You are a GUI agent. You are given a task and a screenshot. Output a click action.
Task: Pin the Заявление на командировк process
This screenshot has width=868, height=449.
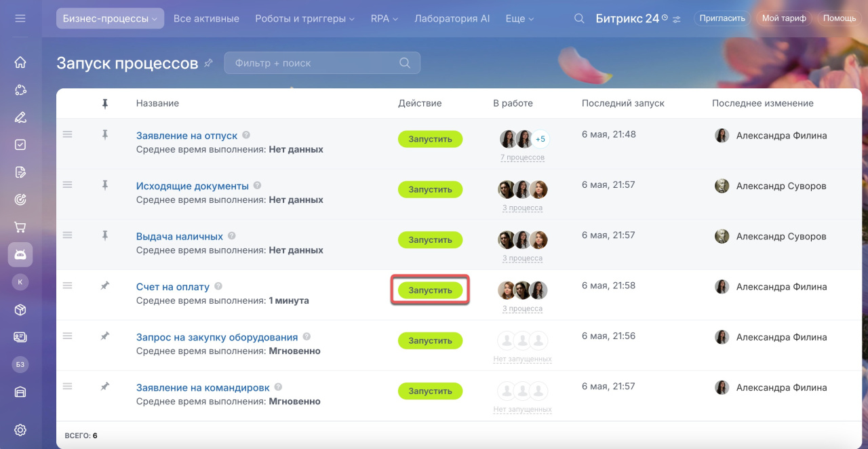pyautogui.click(x=104, y=387)
